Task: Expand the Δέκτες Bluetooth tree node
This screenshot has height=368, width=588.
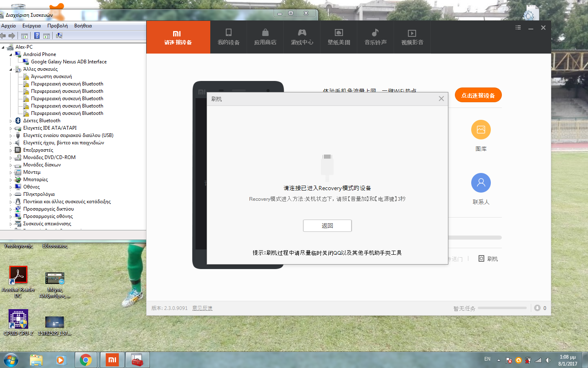Action: tap(11, 121)
